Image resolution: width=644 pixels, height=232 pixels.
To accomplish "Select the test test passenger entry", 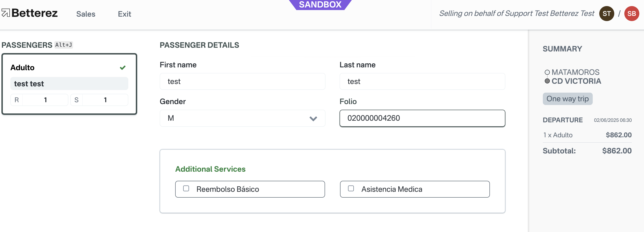I will tap(69, 84).
